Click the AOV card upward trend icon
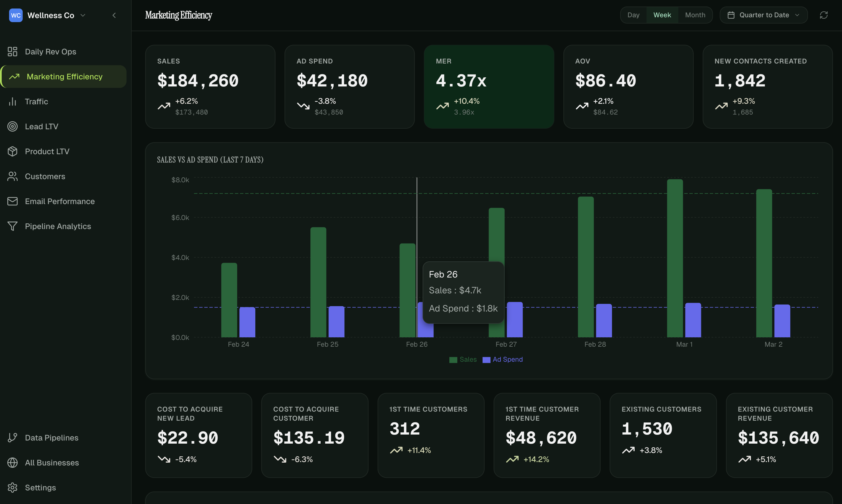Viewport: 842px width, 504px height. pos(582,106)
